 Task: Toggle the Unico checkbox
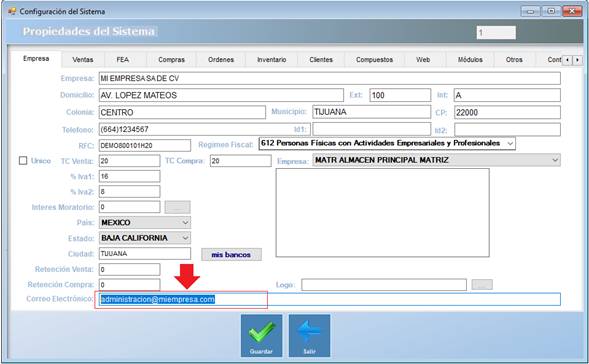pos(23,161)
